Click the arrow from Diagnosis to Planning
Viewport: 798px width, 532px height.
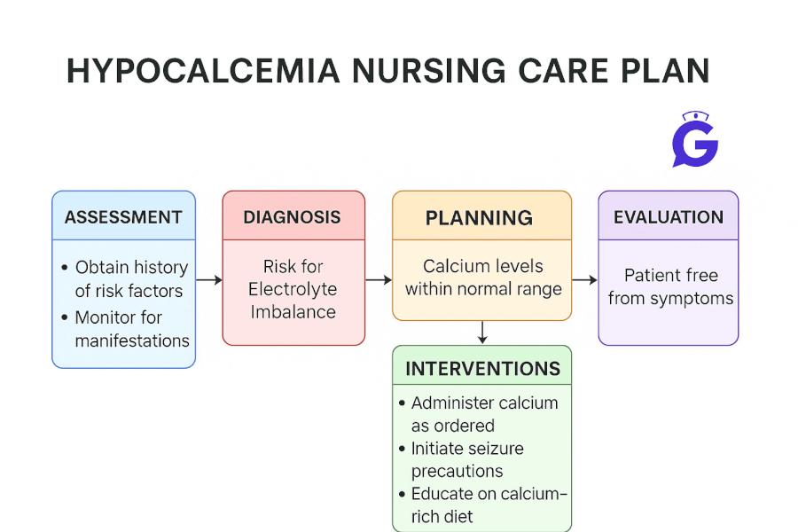379,280
